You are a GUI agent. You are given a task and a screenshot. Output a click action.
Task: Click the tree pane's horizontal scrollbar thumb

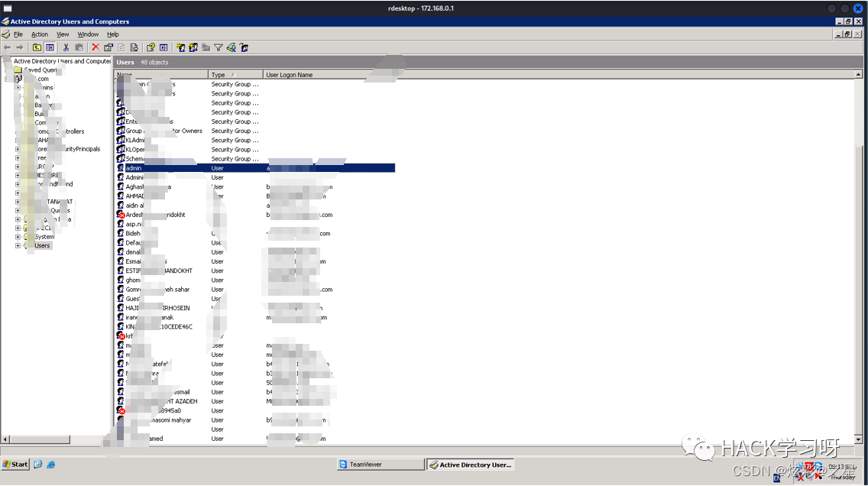tap(40, 439)
